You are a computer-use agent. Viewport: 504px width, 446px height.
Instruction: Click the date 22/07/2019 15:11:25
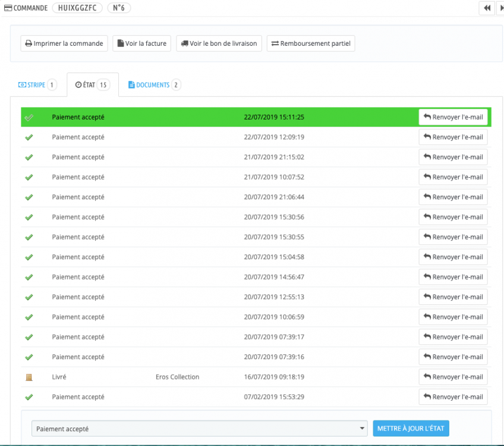(274, 117)
